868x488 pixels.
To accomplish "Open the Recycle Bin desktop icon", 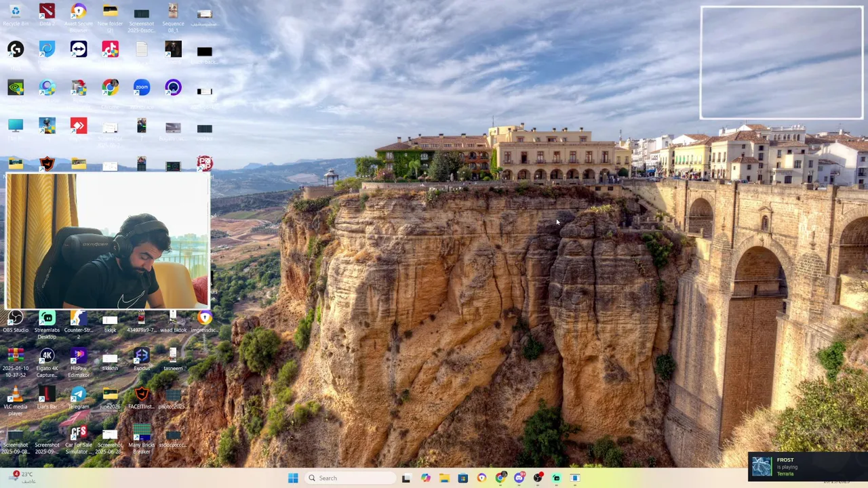I will coord(16,16).
